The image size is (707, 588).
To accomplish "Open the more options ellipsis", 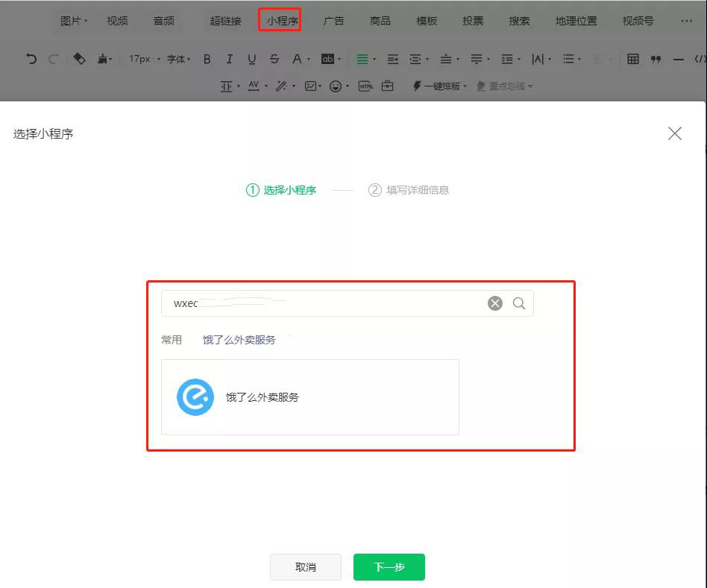I will (686, 21).
